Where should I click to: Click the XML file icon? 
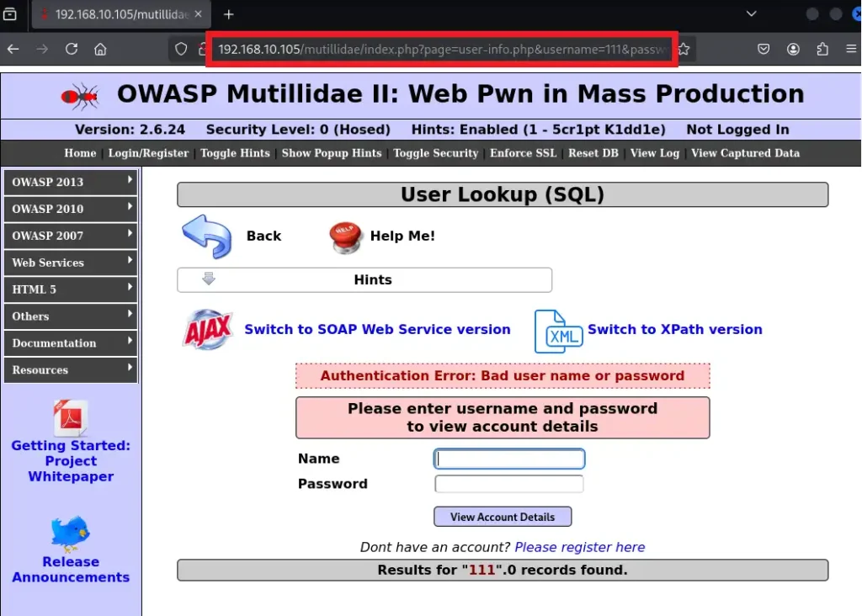558,331
